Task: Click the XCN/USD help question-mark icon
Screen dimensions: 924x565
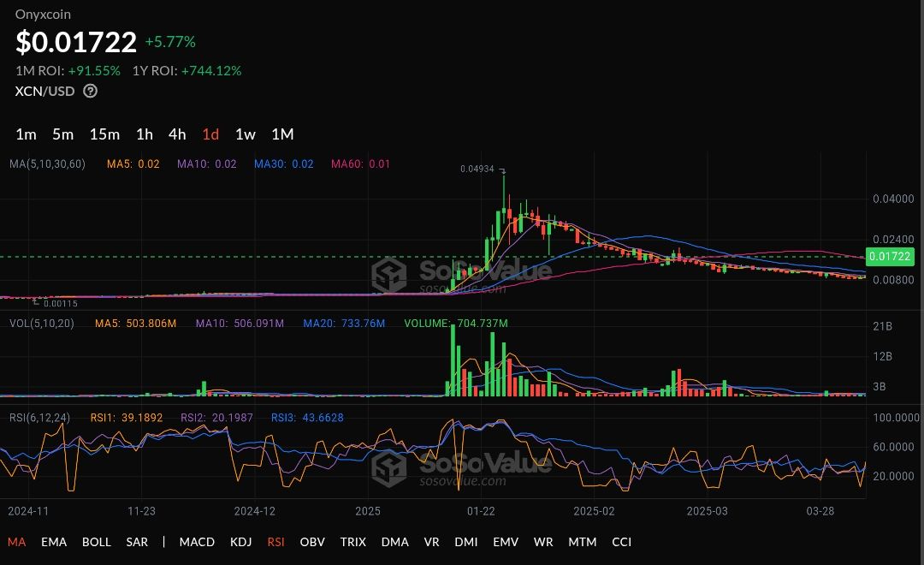Action: click(90, 91)
